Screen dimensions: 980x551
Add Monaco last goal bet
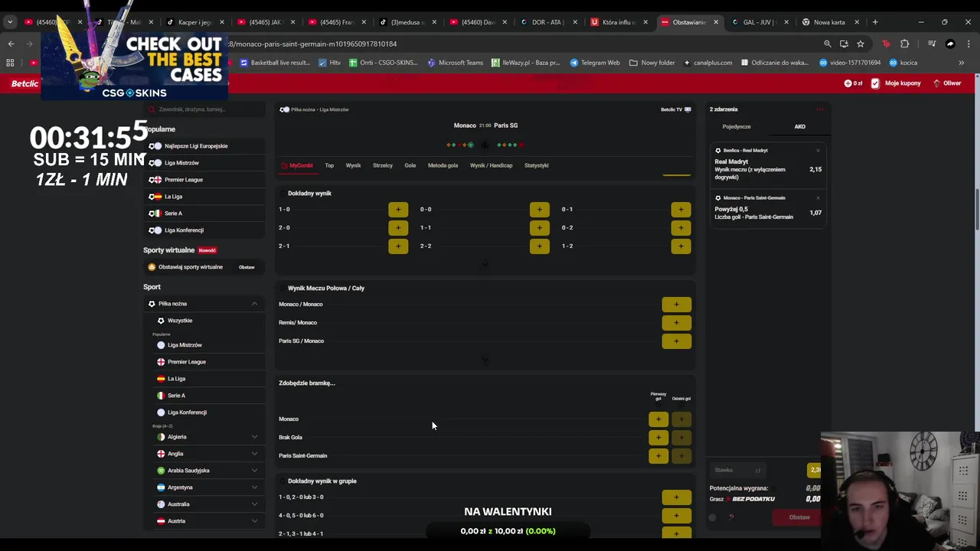[x=681, y=419]
